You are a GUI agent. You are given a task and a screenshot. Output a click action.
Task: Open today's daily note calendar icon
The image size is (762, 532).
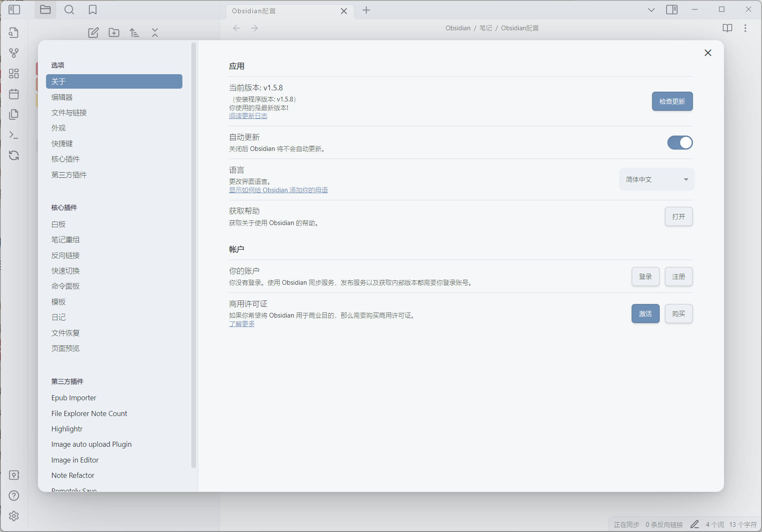[14, 94]
